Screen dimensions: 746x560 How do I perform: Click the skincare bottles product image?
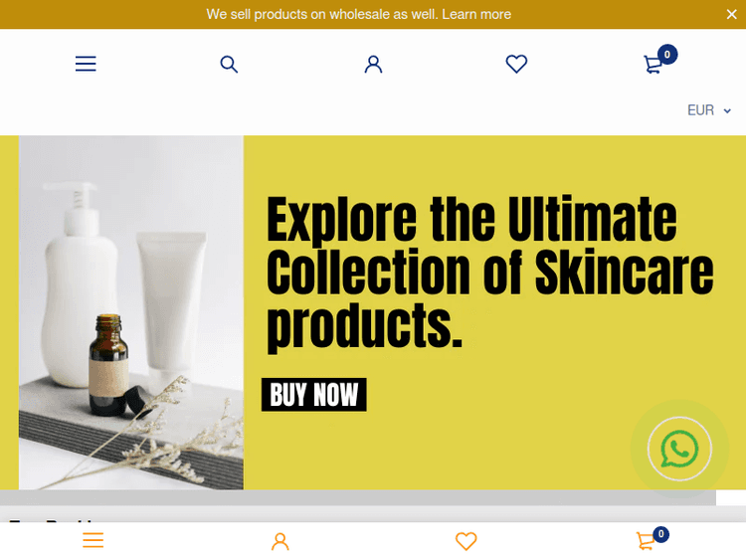coord(131,312)
